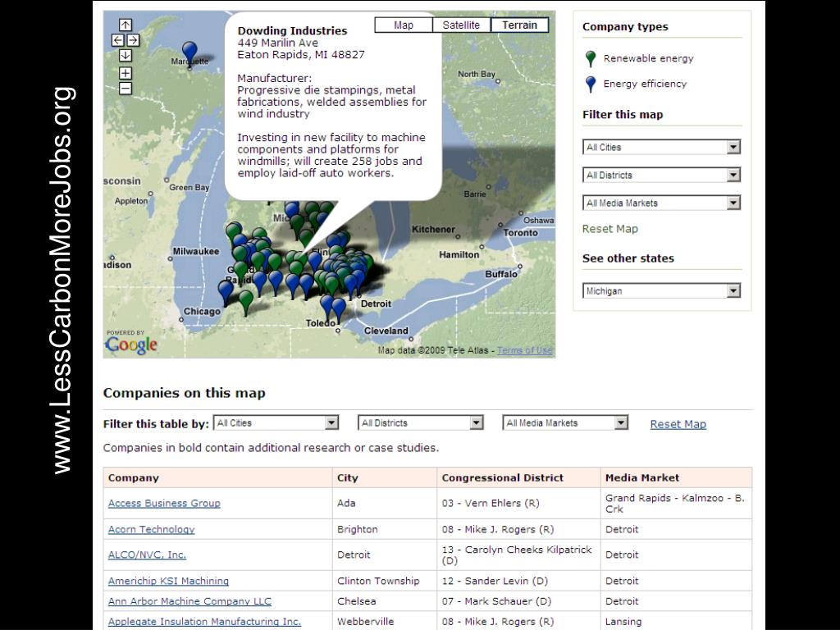Image resolution: width=840 pixels, height=630 pixels.
Task: Switch to Satellite view tab
Action: coord(461,25)
